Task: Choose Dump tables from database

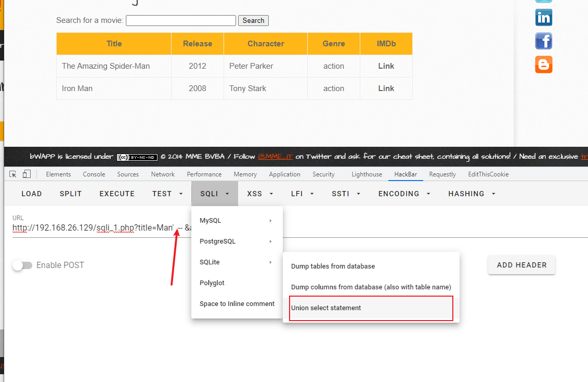Action: (371, 266)
